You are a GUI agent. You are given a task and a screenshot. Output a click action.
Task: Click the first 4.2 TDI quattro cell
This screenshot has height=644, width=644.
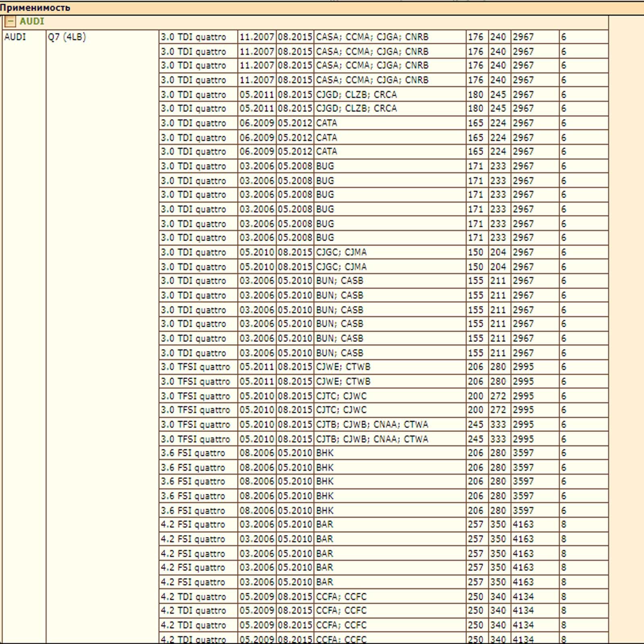194,597
